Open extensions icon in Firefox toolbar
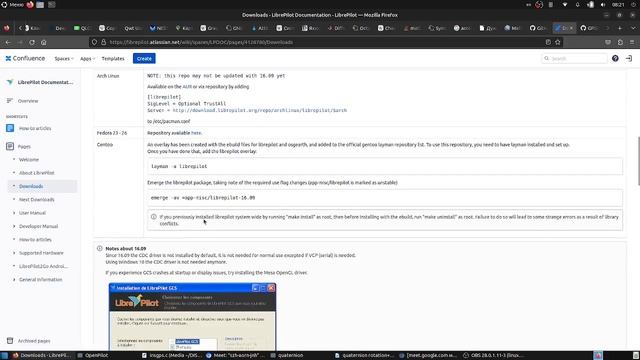Viewport: 640px width, 360px height. [620, 42]
